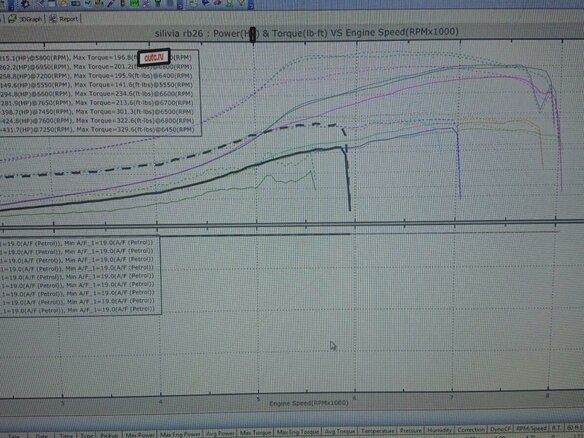Sort by the Temperature column header
Image resolution: width=584 pixels, height=438 pixels.
377,431
